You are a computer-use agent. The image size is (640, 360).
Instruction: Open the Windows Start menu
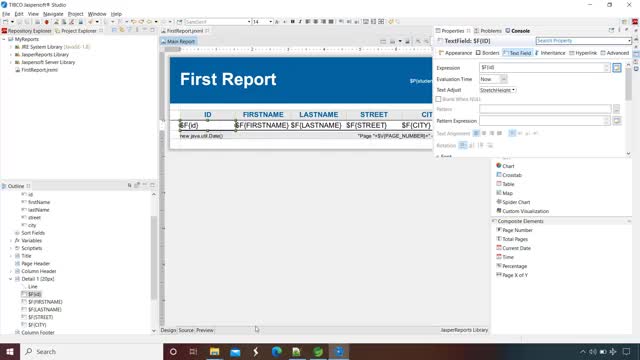tap(10, 351)
